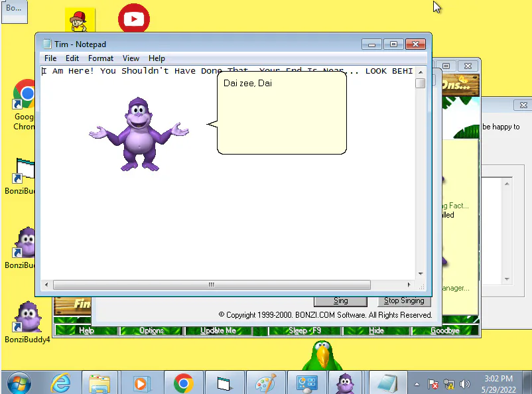
Task: Maximize the background Bonzi options window
Action: click(446, 66)
